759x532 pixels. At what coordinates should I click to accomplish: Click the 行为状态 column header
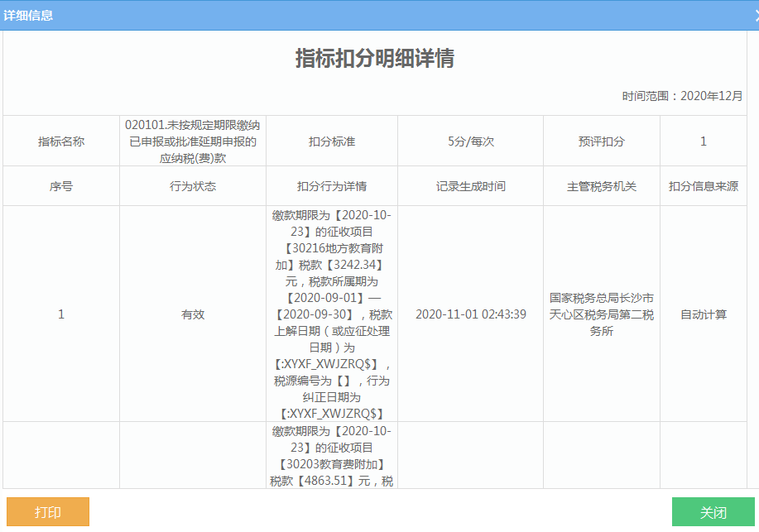point(193,186)
